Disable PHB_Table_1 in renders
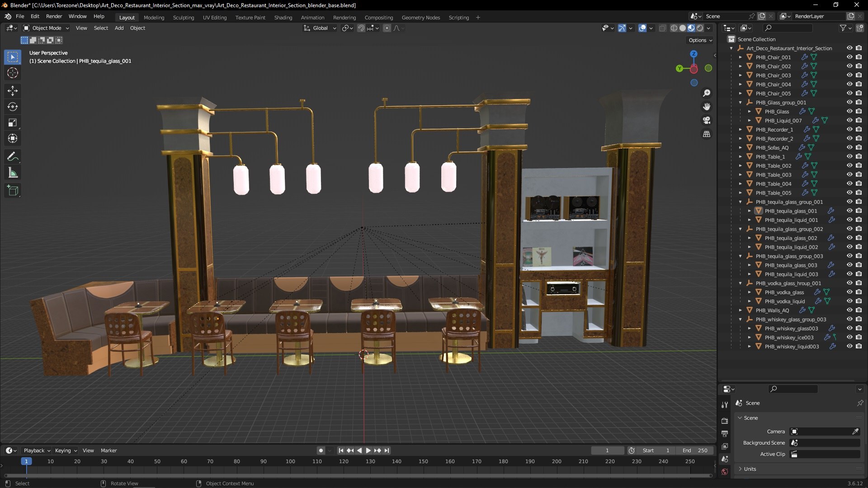 859,157
